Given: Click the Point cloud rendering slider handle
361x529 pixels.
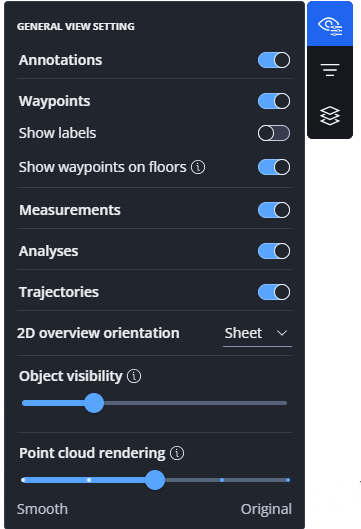Looking at the screenshot, I should (155, 480).
